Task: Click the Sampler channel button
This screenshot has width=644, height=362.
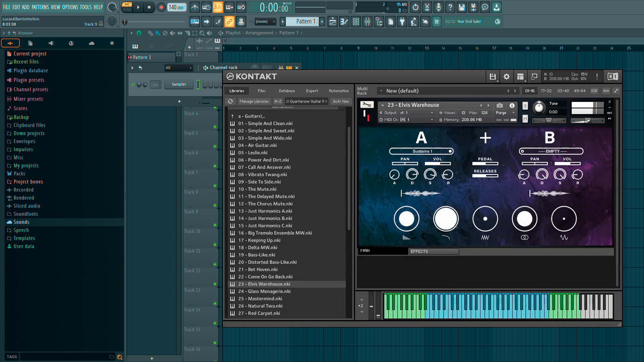Action: point(179,84)
